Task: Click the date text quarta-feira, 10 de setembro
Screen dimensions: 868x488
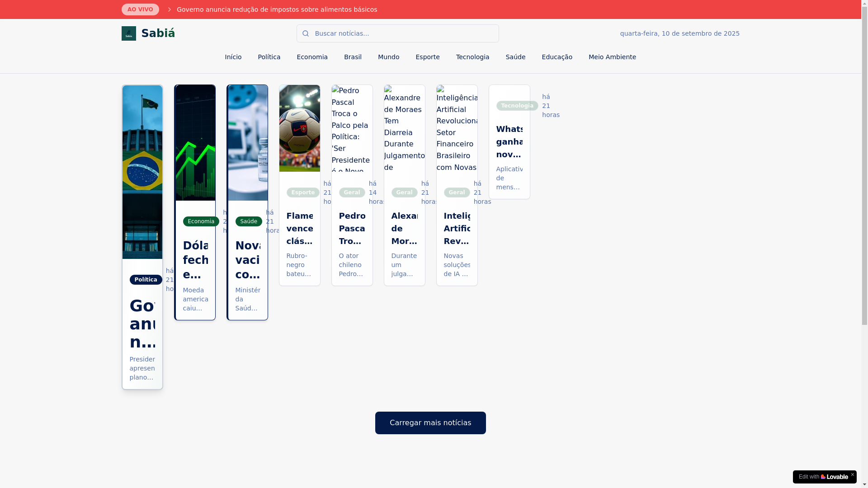Action: click(680, 33)
